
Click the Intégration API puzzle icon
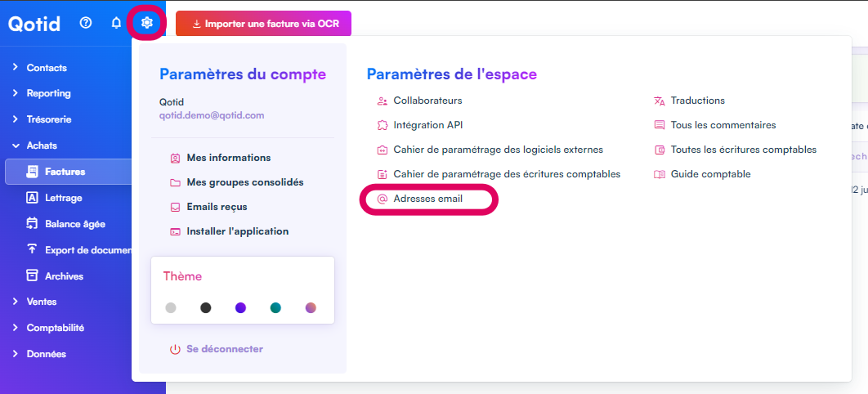point(382,125)
